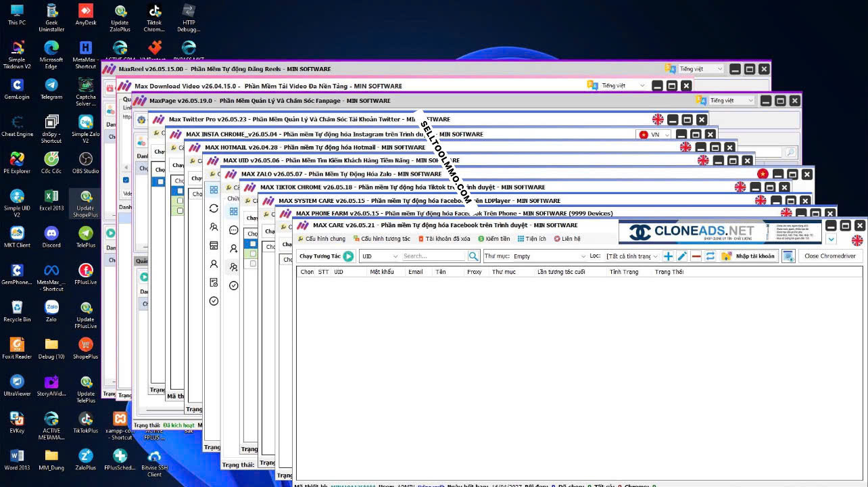
Task: Open Liên hệ menu
Action: tap(566, 239)
